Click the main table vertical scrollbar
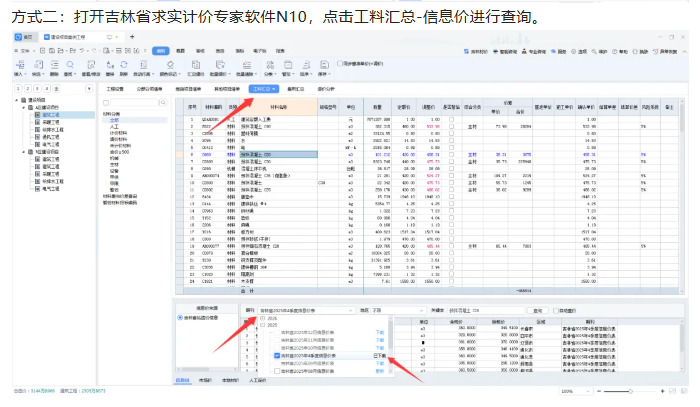 pyautogui.click(x=682, y=196)
